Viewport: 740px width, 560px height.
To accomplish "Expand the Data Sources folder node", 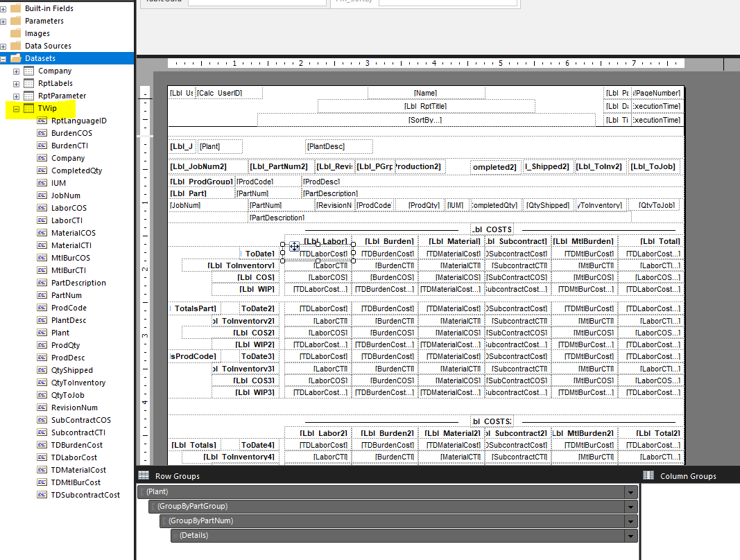I will click(x=3, y=46).
